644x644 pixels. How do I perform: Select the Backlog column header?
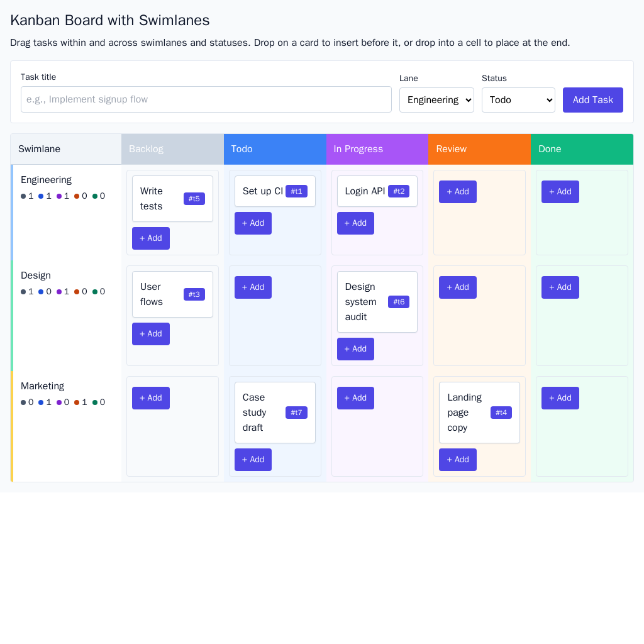click(x=172, y=149)
